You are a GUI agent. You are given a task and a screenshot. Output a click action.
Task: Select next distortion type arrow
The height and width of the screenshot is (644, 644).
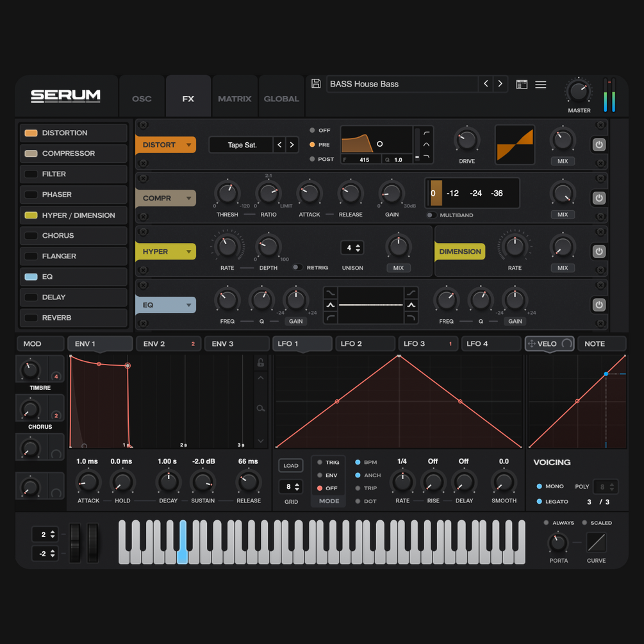292,145
